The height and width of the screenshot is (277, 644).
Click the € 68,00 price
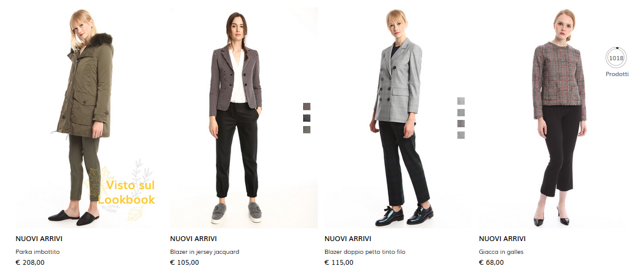pos(491,262)
